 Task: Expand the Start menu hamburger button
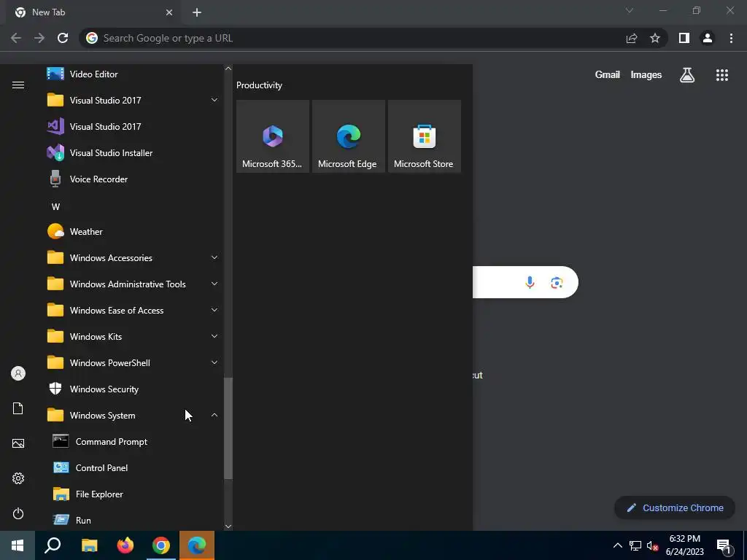pyautogui.click(x=18, y=85)
